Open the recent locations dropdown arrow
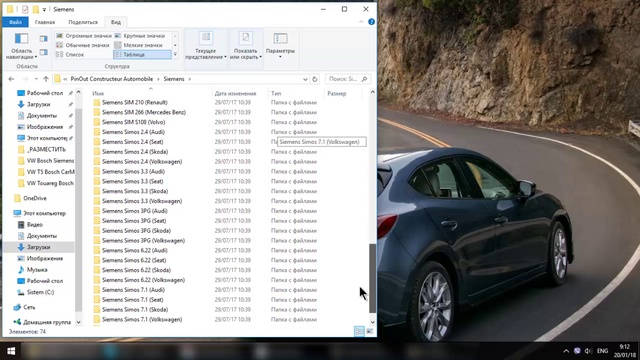 pyautogui.click(x=36, y=79)
